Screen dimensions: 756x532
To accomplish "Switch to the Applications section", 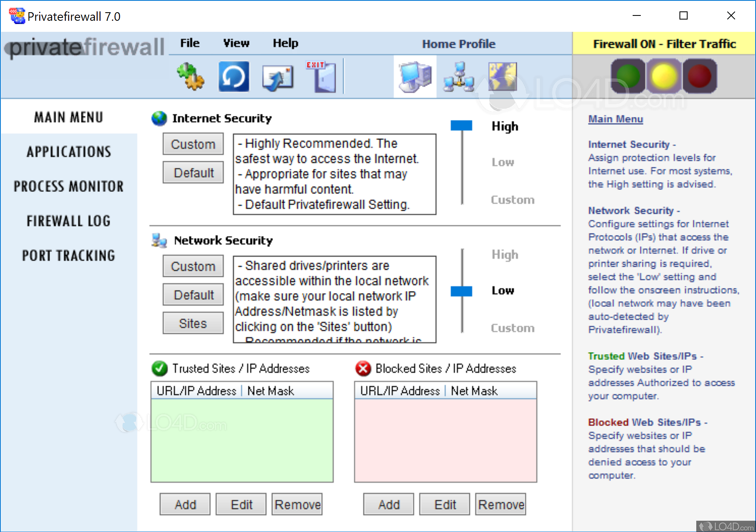I will (68, 151).
